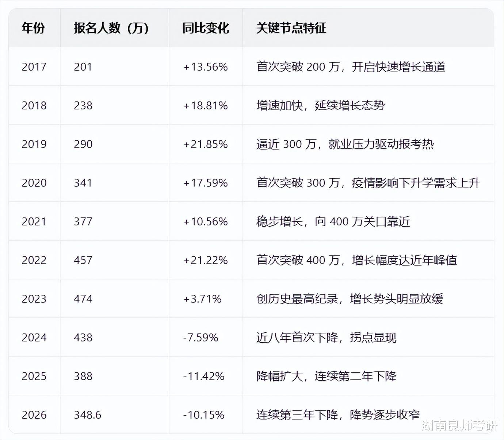Click the text 降幅扩大，连续第二年下降
The height and width of the screenshot is (440, 504).
click(x=327, y=376)
